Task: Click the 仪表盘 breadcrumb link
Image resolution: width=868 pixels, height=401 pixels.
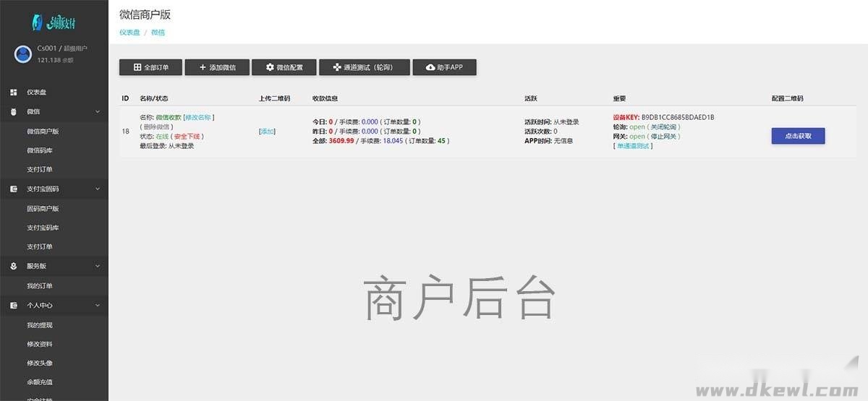Action: (129, 33)
